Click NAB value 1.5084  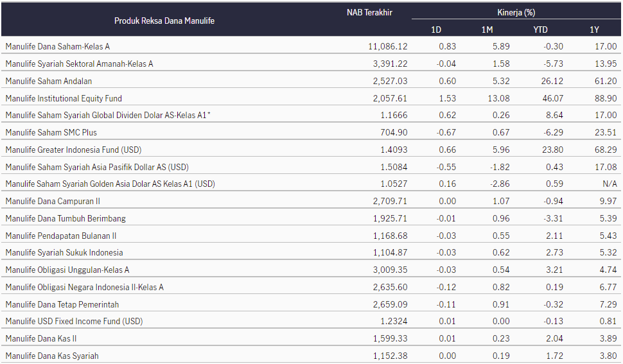(x=394, y=167)
